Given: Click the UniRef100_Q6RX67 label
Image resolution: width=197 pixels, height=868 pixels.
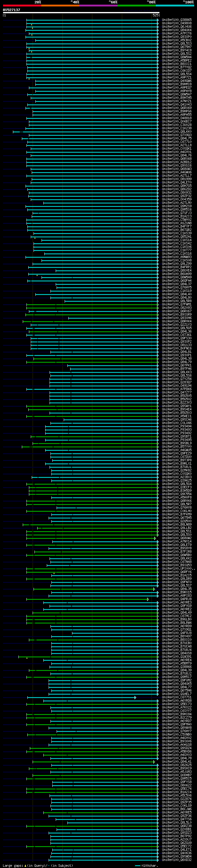Looking at the screenshot, I should (x=177, y=311).
